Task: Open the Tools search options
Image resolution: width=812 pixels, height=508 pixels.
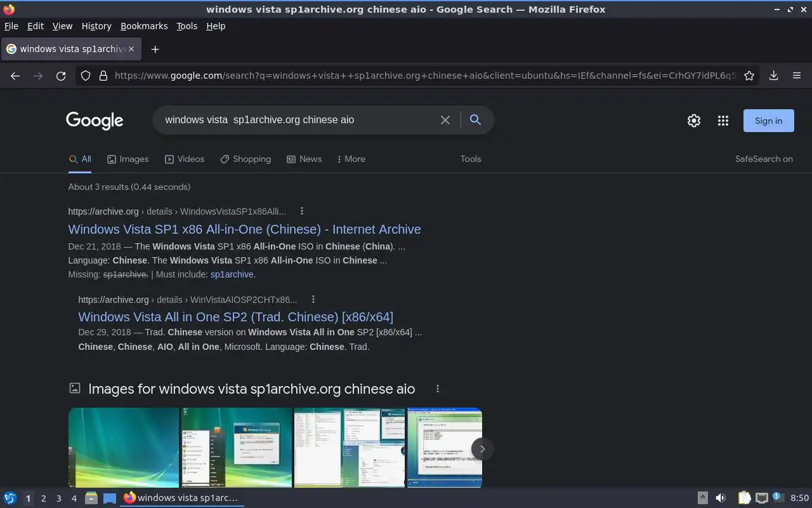Action: (x=471, y=159)
